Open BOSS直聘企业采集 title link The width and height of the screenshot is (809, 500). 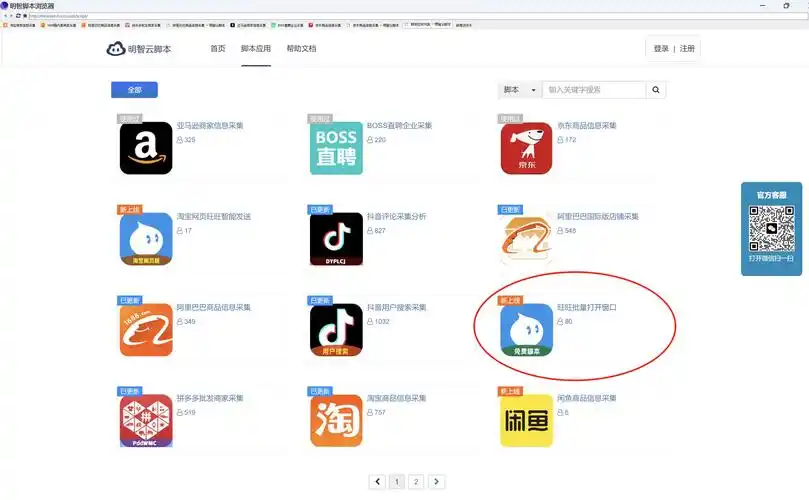point(399,125)
